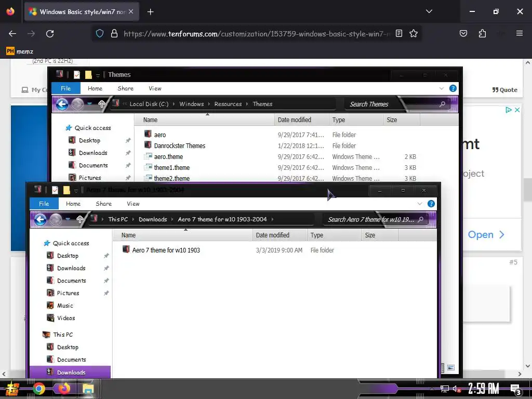Click Open link in advertisement
This screenshot has width=532, height=399.
486,234
